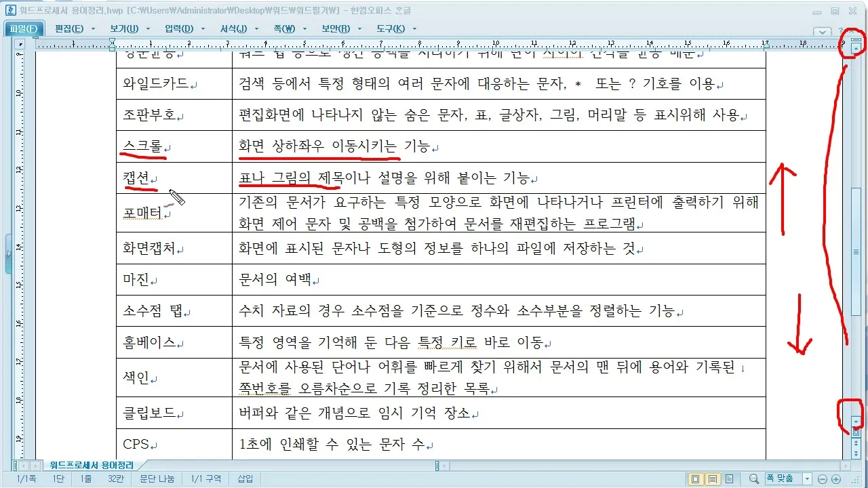The width and height of the screenshot is (868, 488).
Task: Select the print layout view icon
Action: 713,479
